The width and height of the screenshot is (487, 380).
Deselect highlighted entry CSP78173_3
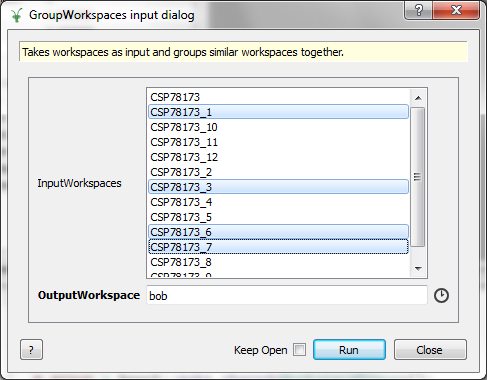[x=279, y=187]
